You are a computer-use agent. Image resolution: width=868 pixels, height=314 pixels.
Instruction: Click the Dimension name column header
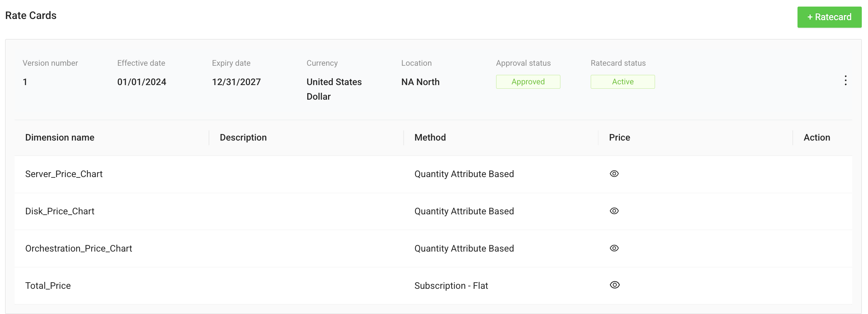(60, 137)
